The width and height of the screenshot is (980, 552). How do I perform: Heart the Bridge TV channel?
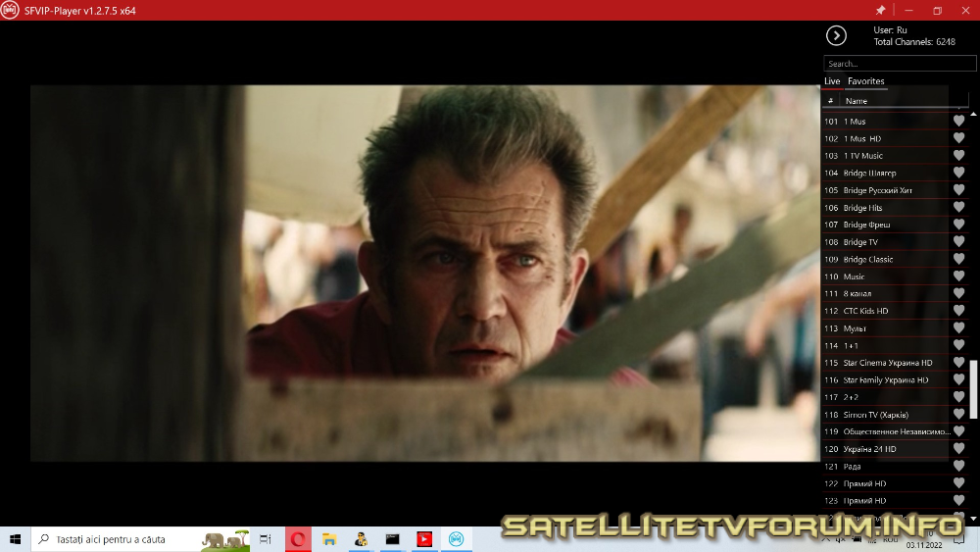coord(958,241)
